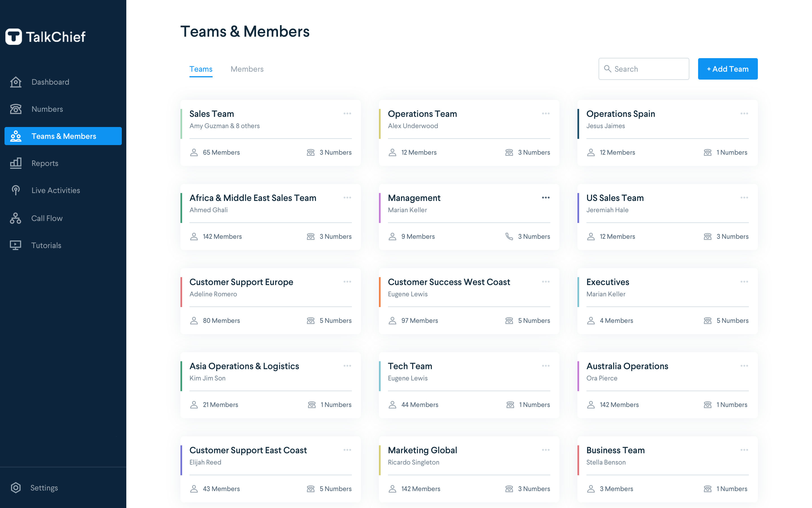Click phone icon on Tech Team card
812x508 pixels.
coord(510,404)
